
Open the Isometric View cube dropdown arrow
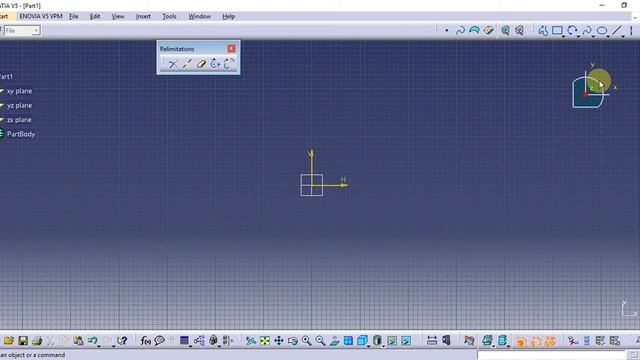point(369,346)
